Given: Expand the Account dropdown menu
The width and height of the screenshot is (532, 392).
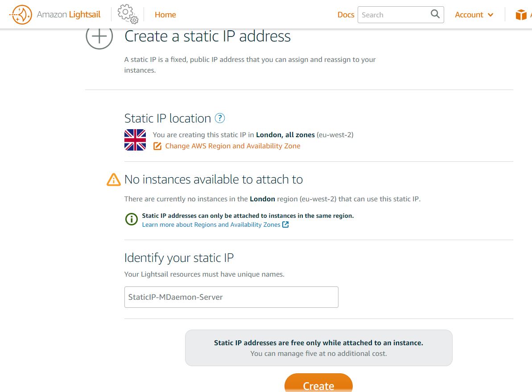Looking at the screenshot, I should point(474,15).
